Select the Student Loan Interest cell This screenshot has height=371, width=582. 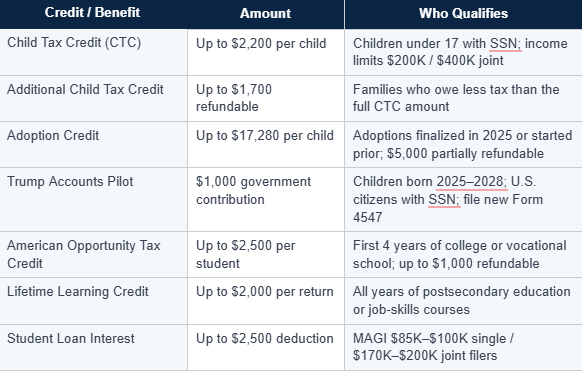click(x=94, y=347)
